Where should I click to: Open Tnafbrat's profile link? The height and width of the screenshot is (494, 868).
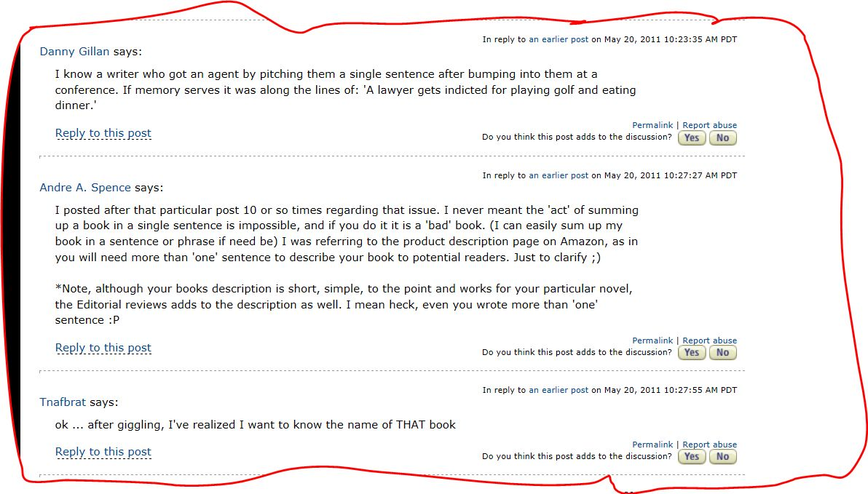[64, 402]
